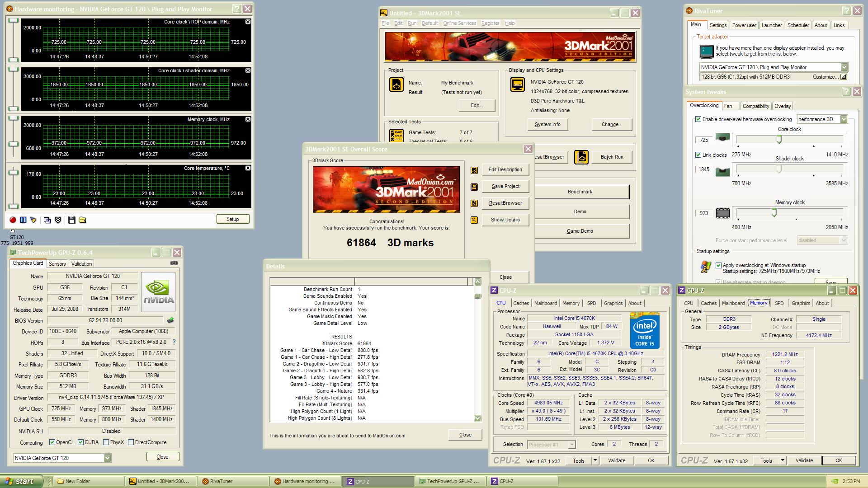Click the Batch Run button
Screen dimensions: 868x488
click(x=612, y=157)
